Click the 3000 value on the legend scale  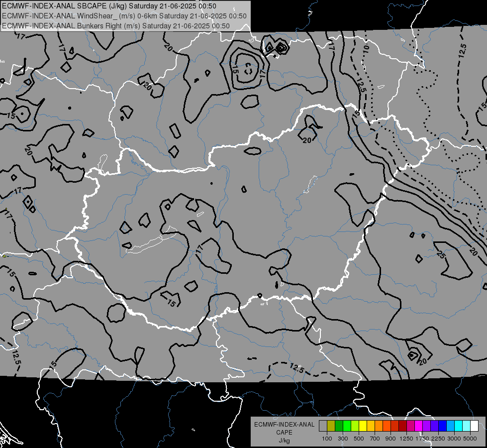(454, 439)
